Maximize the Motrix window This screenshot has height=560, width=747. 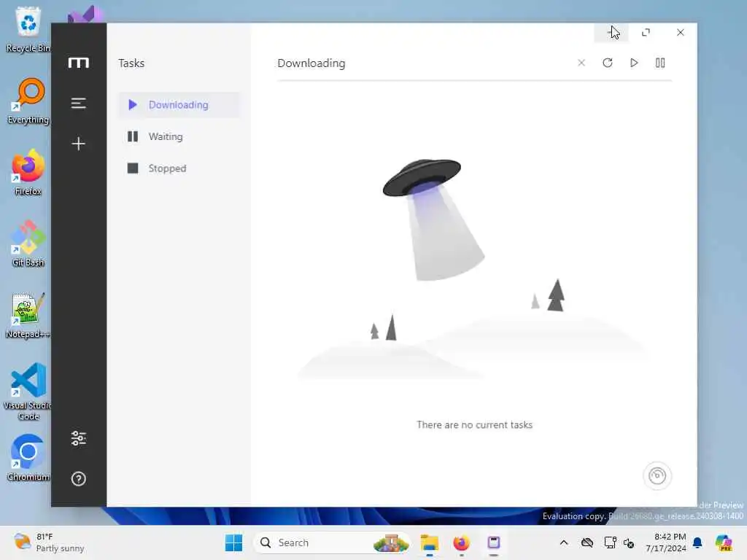[646, 32]
